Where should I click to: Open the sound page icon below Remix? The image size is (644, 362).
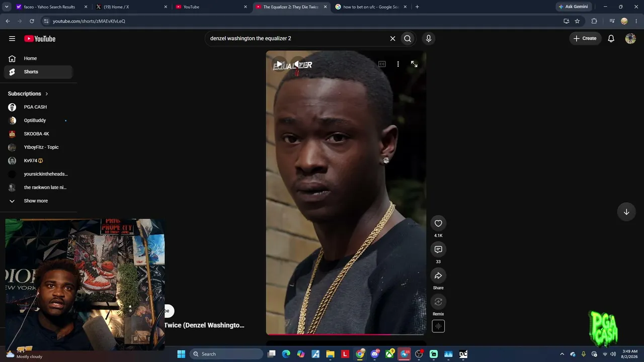(x=438, y=326)
